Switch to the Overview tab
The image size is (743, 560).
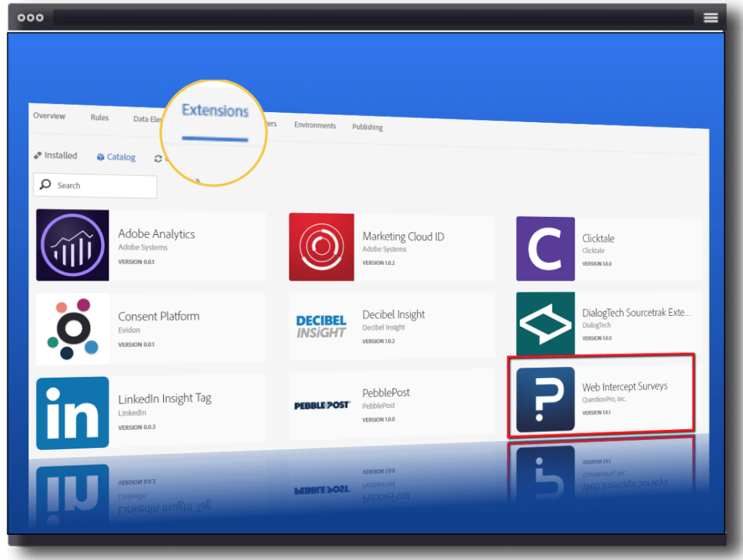[x=49, y=115]
